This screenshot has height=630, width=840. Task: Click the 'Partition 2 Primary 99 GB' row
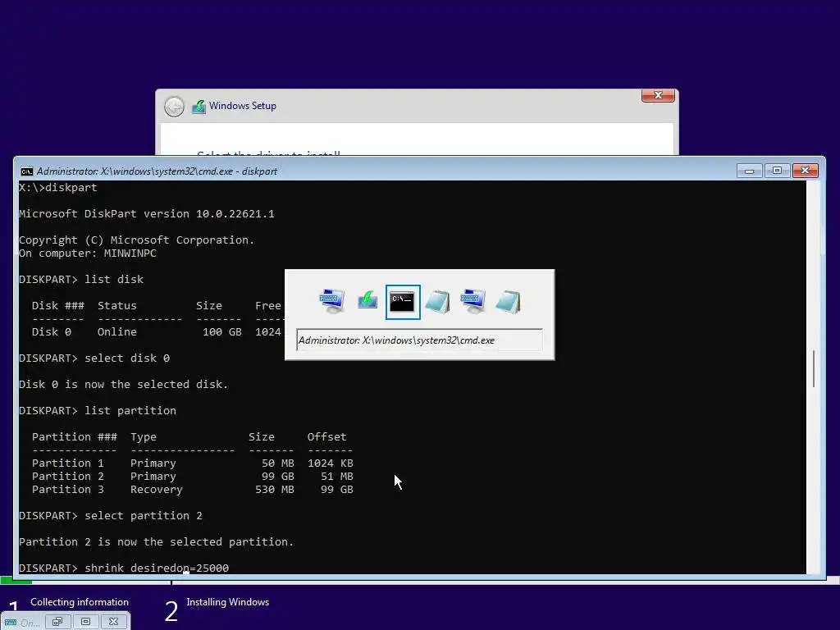pos(192,477)
